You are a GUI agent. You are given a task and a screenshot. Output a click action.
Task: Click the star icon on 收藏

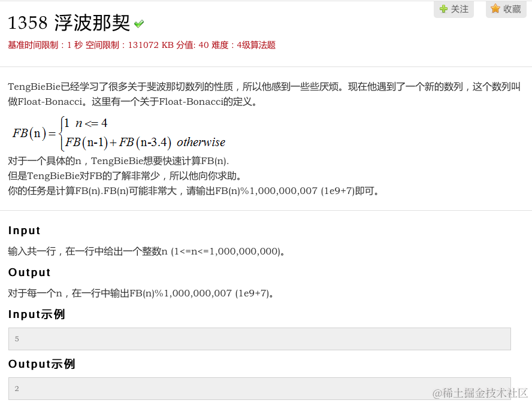pos(495,8)
